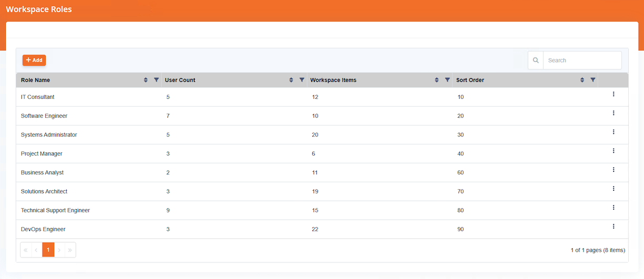Click the Role Name column header
The height and width of the screenshot is (279, 644).
click(36, 80)
